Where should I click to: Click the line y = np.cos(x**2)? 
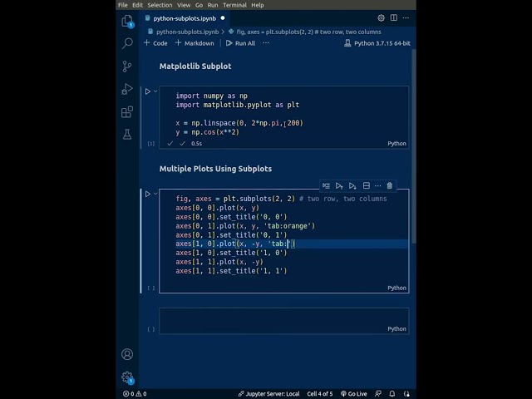(x=207, y=132)
